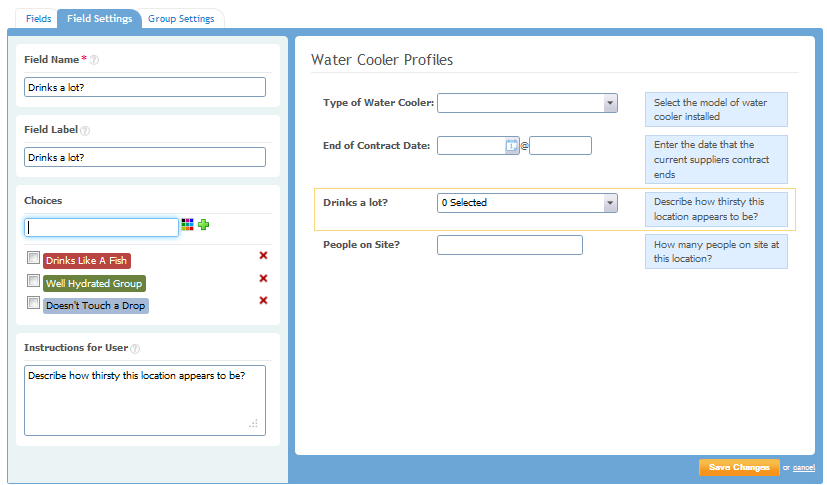This screenshot has height=485, width=827.
Task: Delete the Doesn't Touch a Drop choice
Action: [x=263, y=301]
